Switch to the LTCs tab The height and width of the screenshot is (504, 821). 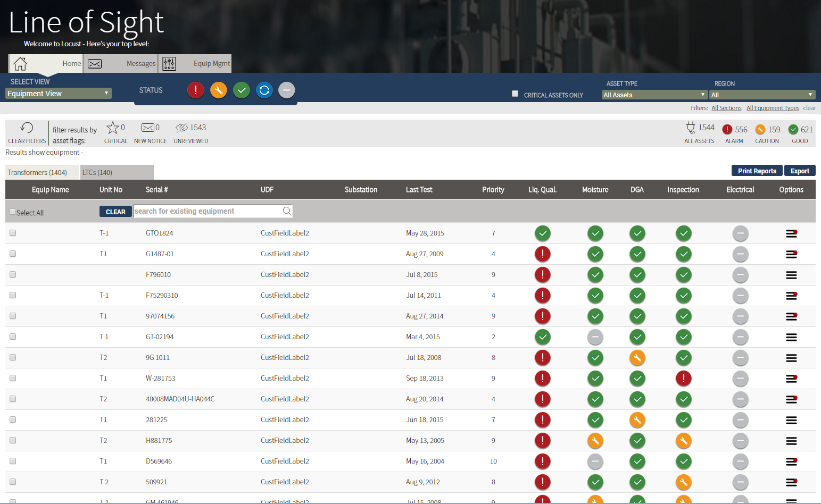coord(117,172)
